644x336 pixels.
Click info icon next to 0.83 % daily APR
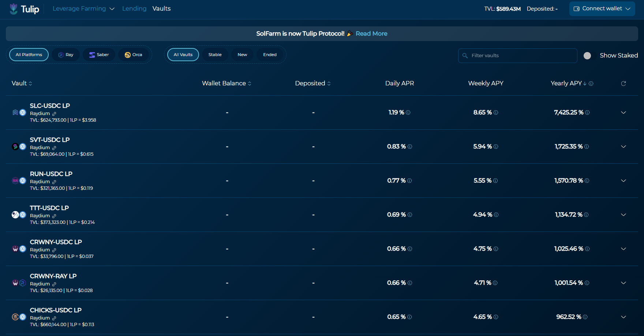tap(410, 147)
